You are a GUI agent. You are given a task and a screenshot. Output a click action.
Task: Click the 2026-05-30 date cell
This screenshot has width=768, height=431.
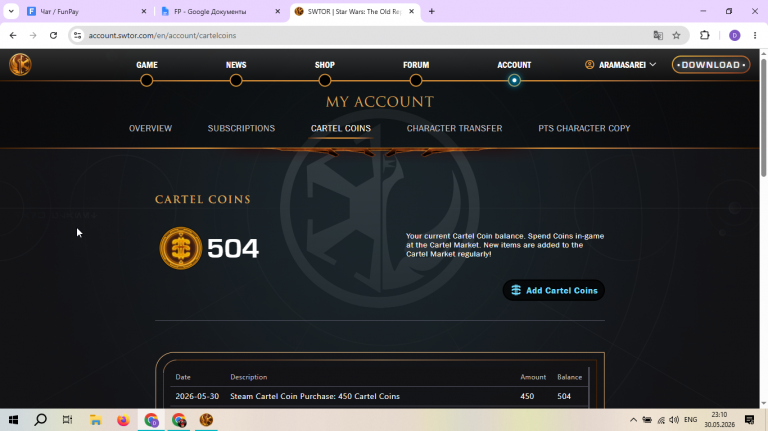(197, 396)
